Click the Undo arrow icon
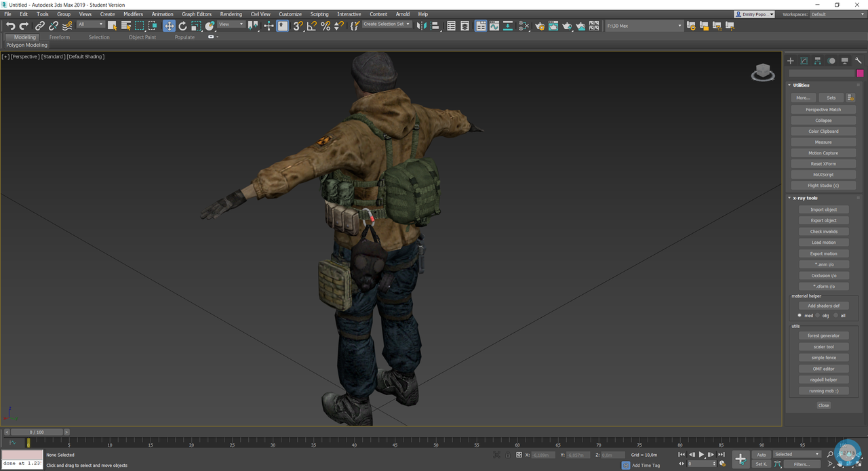 point(10,26)
